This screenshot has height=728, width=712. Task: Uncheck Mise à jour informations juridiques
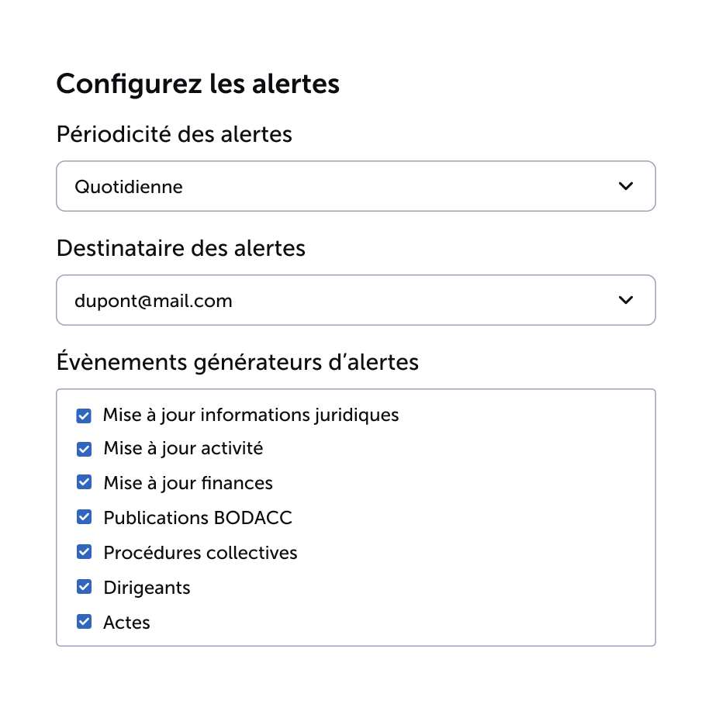(84, 416)
